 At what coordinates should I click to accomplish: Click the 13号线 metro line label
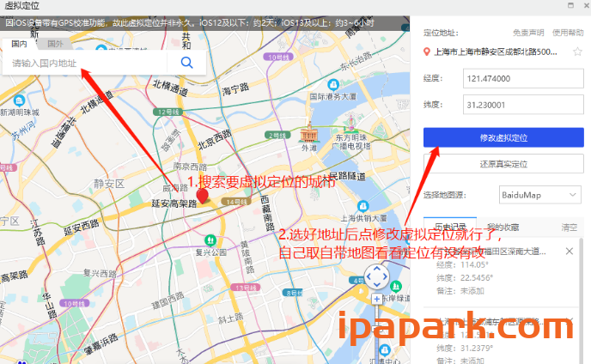(246, 288)
